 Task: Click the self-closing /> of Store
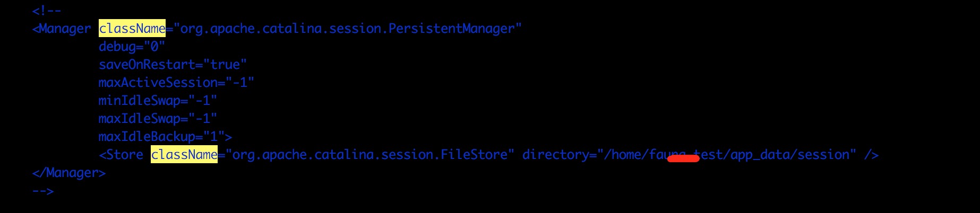[871, 155]
